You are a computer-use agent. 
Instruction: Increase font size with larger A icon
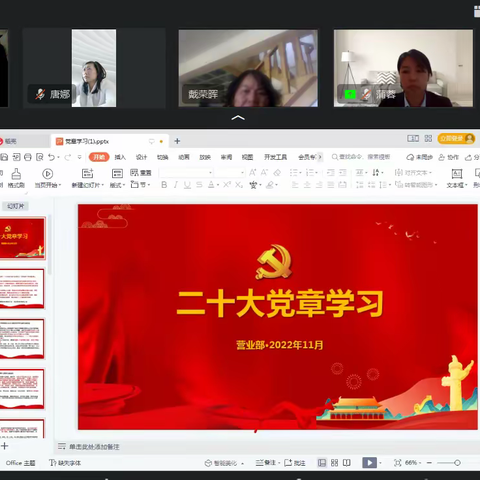[x=253, y=172]
